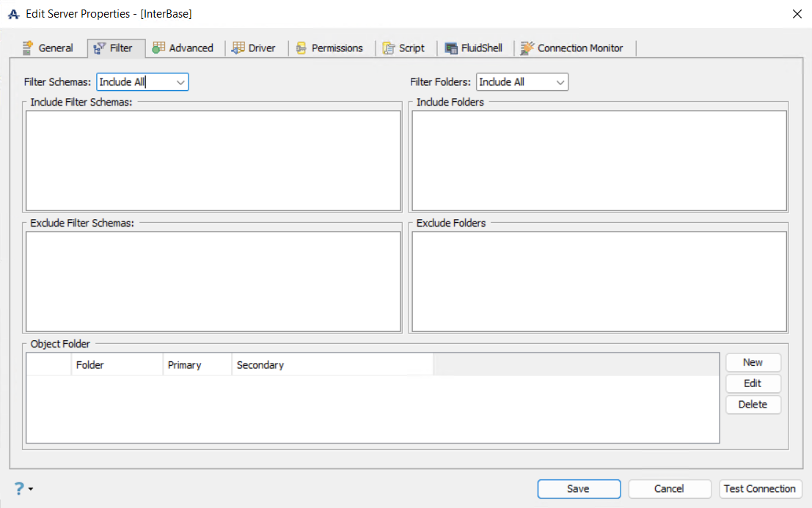
Task: Click the Connection Monitor tab icon
Action: [x=527, y=48]
